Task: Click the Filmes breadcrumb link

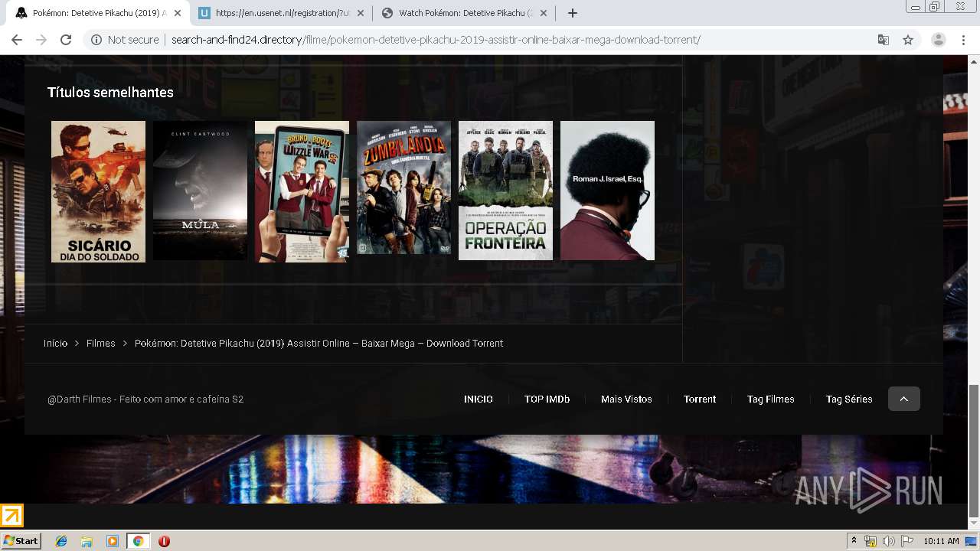Action: (x=100, y=344)
